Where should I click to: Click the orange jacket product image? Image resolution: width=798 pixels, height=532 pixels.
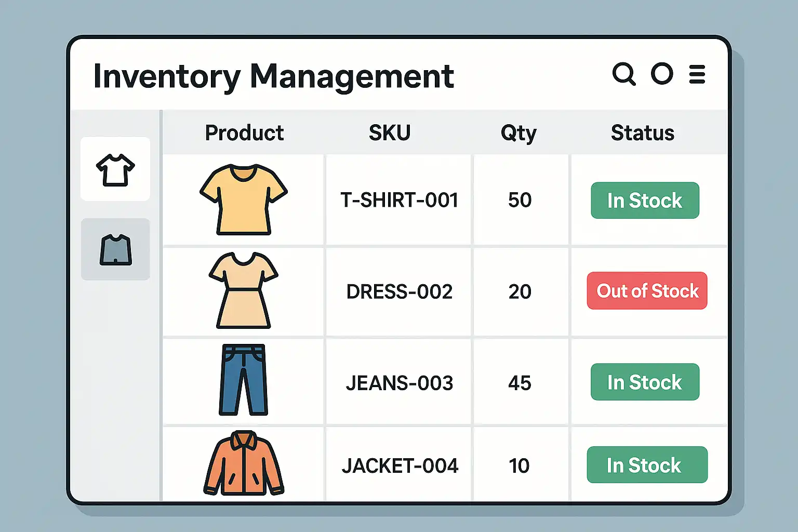point(244,463)
